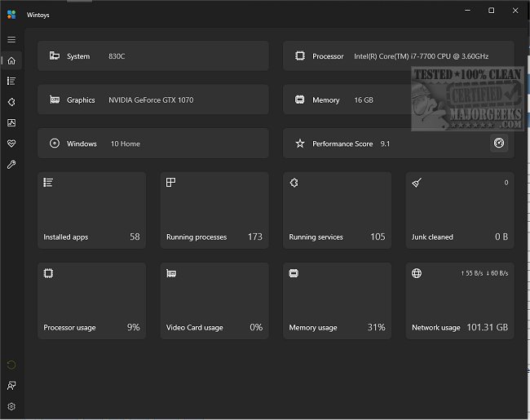Select the Video Card usage label
Viewport: 530px width, 420px height.
(195, 328)
